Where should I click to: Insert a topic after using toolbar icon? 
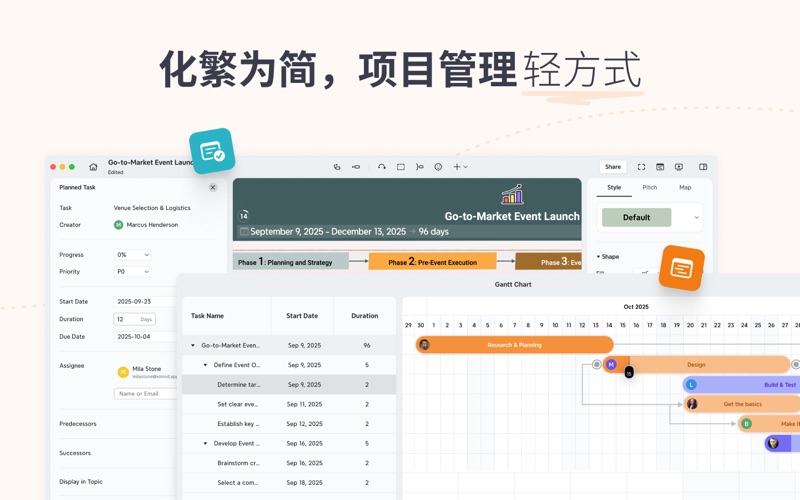coord(356,167)
